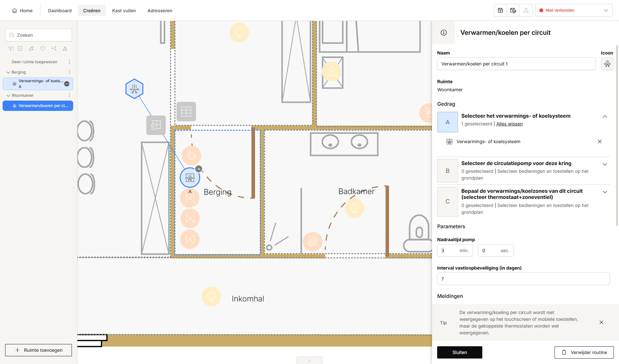This screenshot has height=364, width=619.
Task: Click the Sluiten button
Action: pos(459,352)
